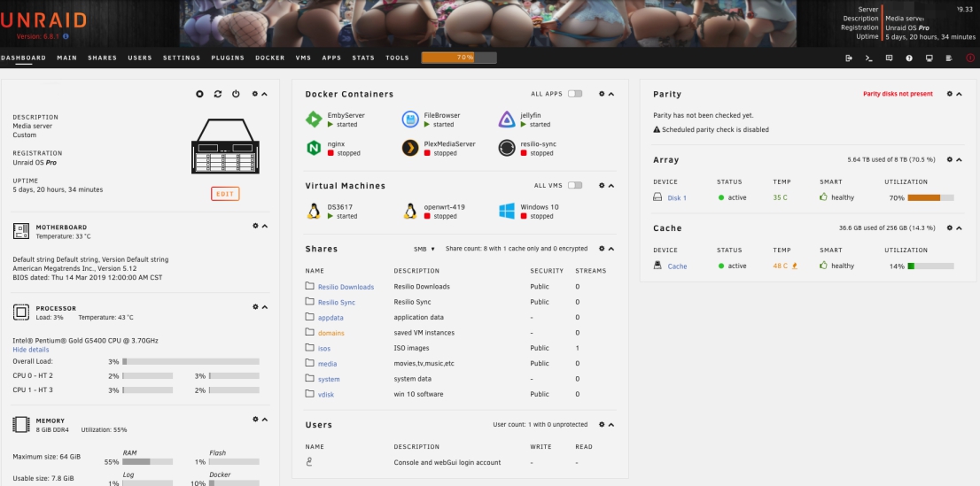Click the openwrt-419 VM penguin icon
Screen dimensions: 980x486
coord(410,211)
